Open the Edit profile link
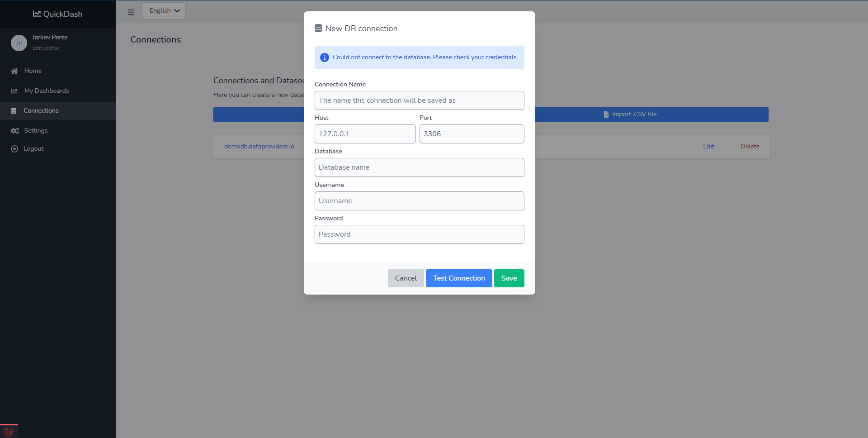868x438 pixels. point(46,48)
